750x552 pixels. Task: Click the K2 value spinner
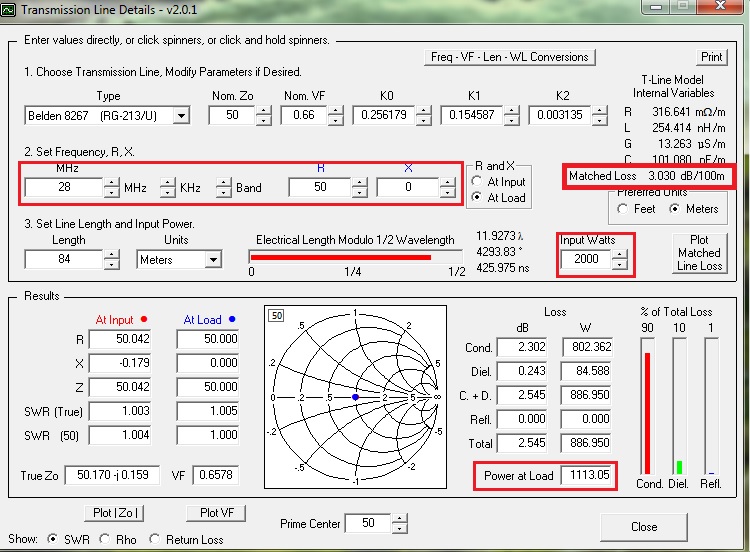599,115
